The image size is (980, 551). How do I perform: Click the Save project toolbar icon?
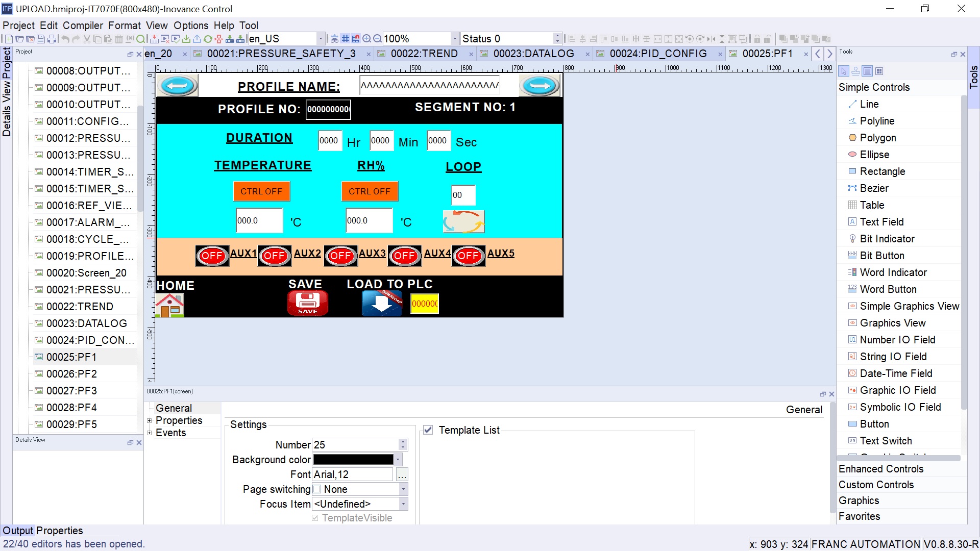[x=41, y=39]
